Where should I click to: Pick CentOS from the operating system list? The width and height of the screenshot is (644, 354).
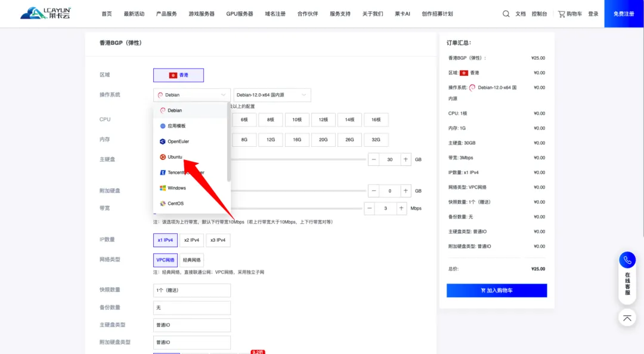coord(175,204)
